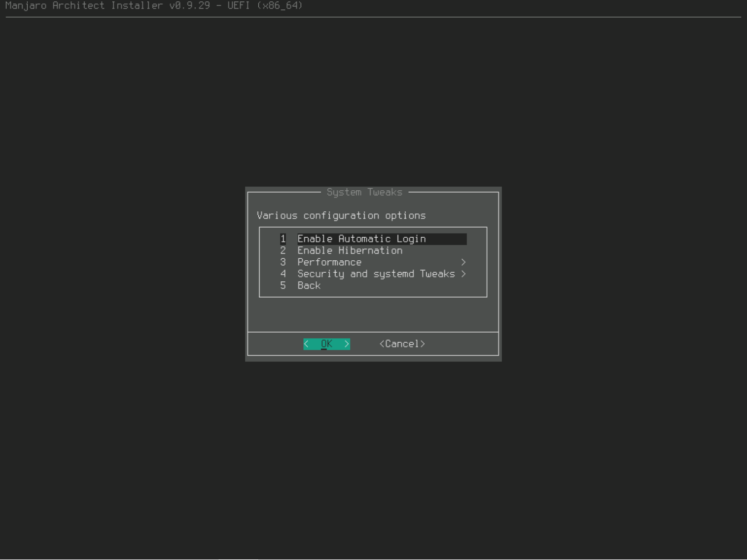747x560 pixels.
Task: Click the 'Various configuration options' description text
Action: coord(341,216)
